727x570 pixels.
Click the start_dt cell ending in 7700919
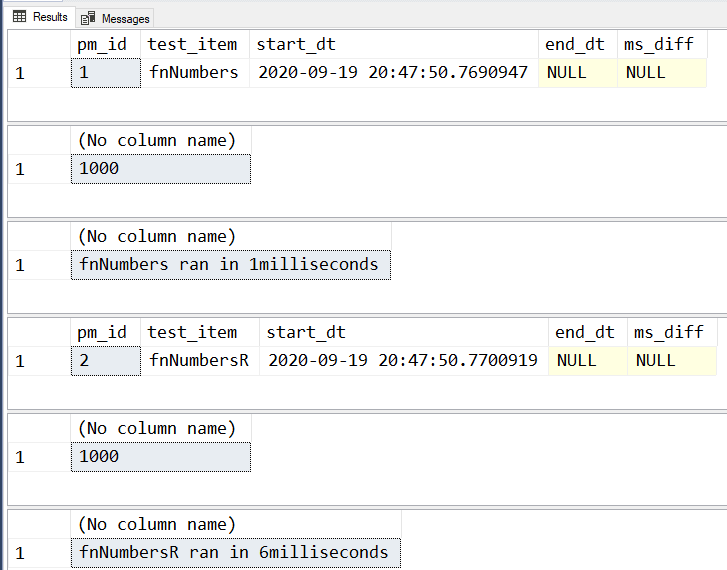[402, 360]
